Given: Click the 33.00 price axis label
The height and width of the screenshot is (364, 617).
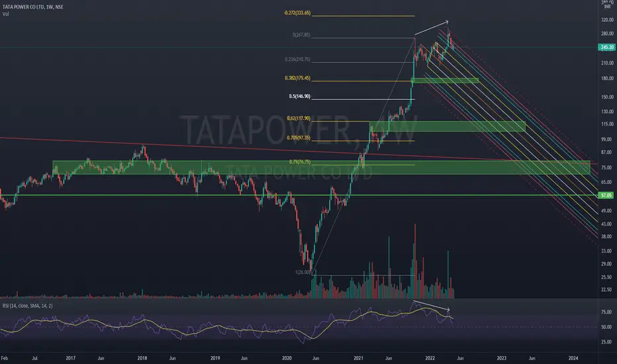Looking at the screenshot, I should [x=607, y=251].
